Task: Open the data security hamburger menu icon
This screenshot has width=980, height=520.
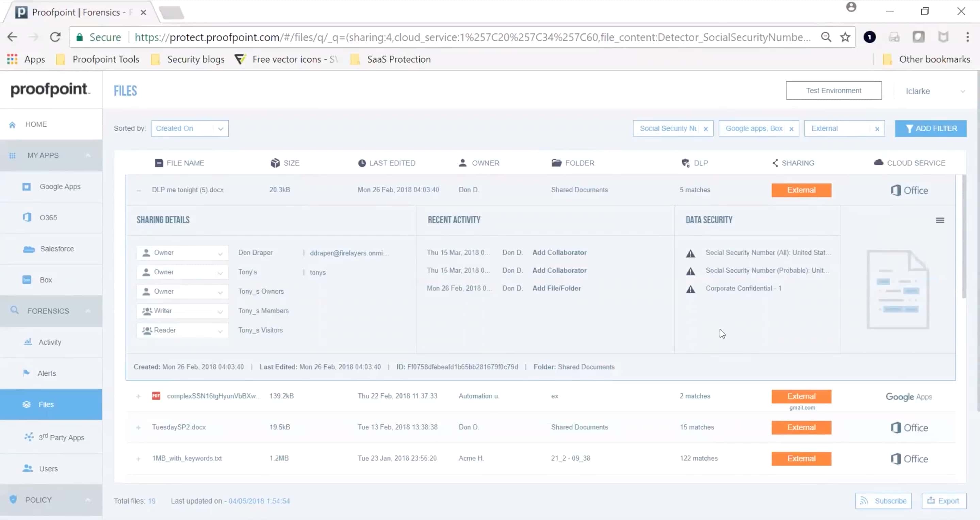Action: [940, 220]
